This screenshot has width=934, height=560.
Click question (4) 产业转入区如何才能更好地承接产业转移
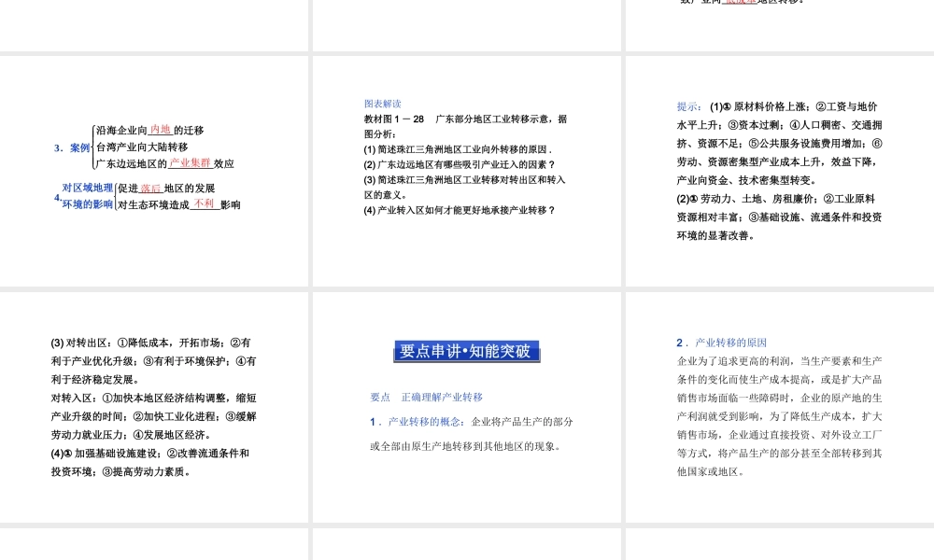point(460,210)
